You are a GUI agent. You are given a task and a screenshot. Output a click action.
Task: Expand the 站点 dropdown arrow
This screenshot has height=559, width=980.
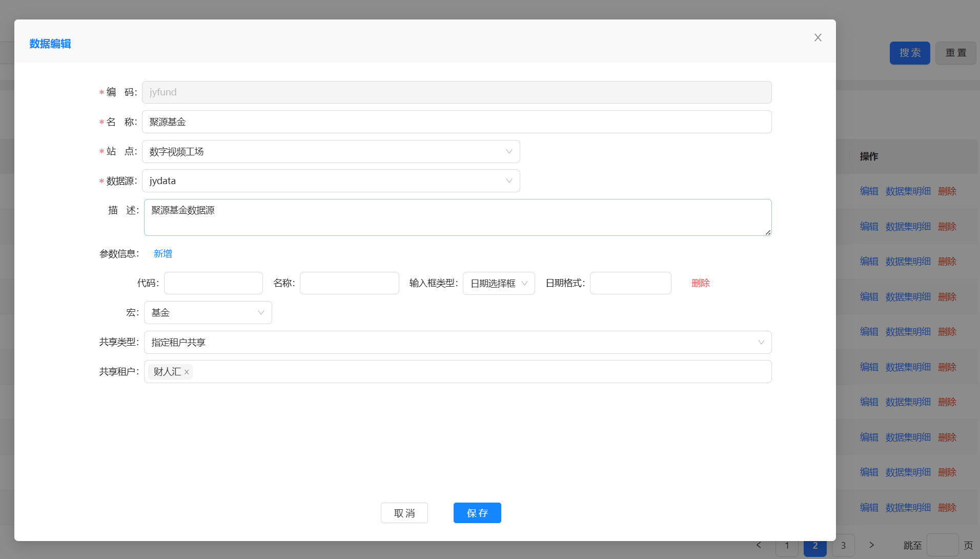[x=508, y=152]
